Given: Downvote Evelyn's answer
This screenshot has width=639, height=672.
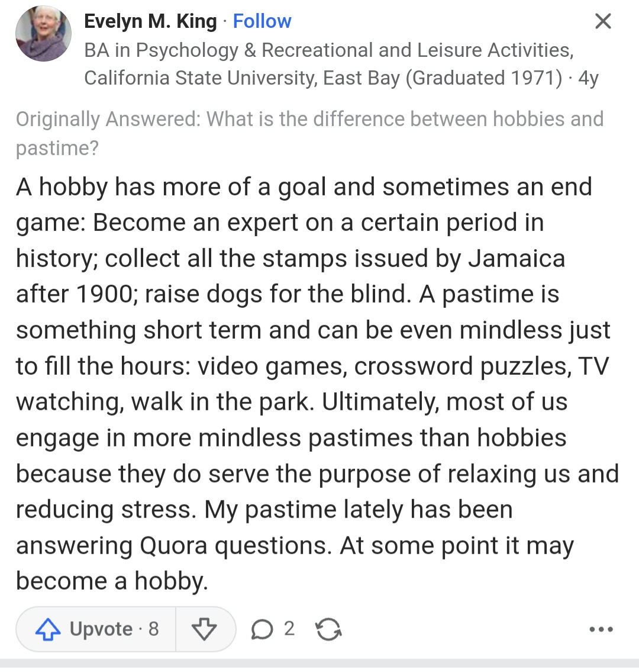Looking at the screenshot, I should tap(205, 629).
